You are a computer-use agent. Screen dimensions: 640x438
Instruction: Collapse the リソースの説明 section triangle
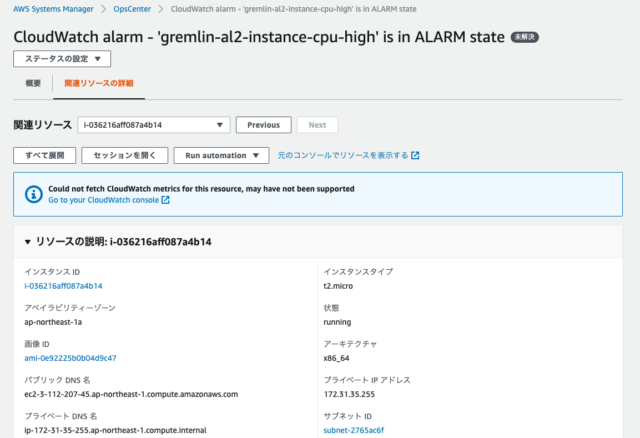pos(28,242)
